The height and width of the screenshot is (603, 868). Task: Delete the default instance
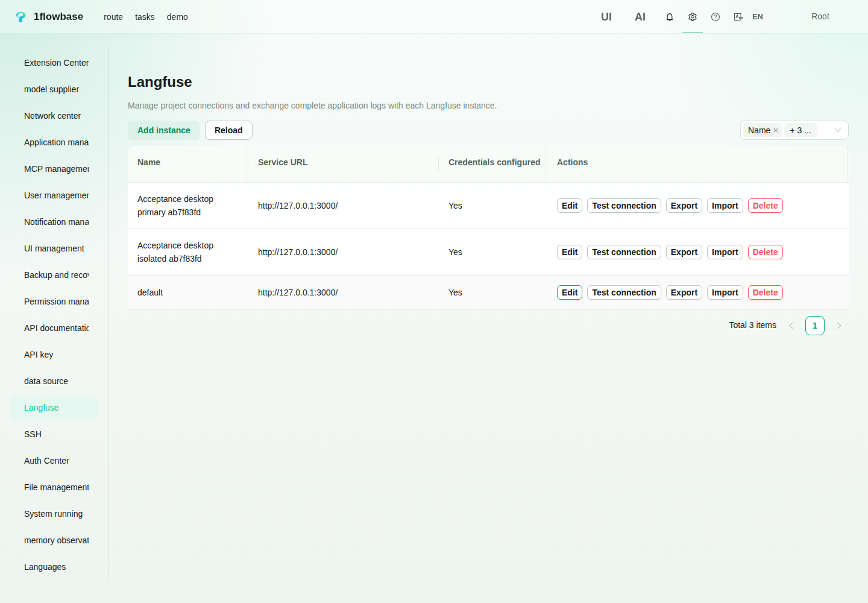766,292
